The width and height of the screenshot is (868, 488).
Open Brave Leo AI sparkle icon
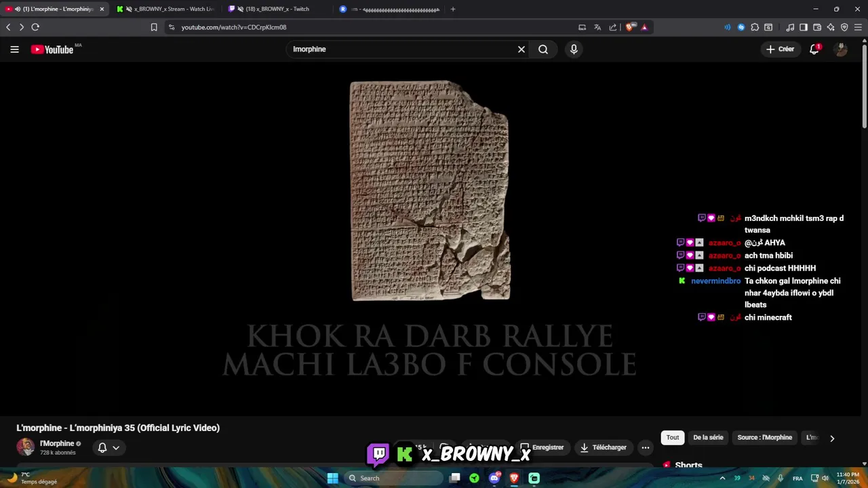click(x=831, y=27)
